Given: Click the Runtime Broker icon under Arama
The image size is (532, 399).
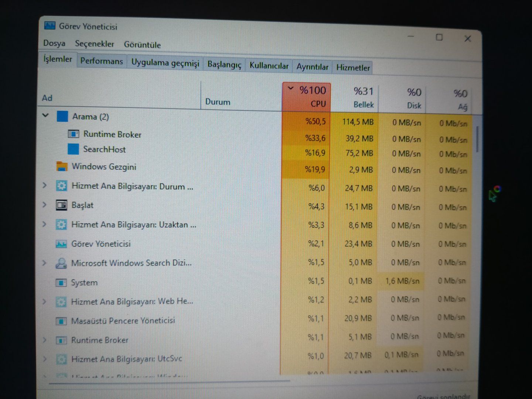Looking at the screenshot, I should pos(74,134).
